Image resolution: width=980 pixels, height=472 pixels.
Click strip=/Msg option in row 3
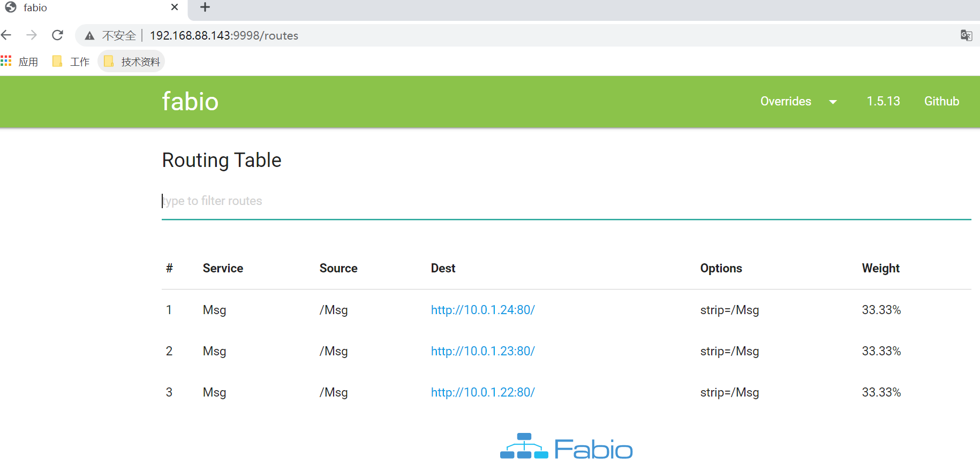[x=729, y=393]
